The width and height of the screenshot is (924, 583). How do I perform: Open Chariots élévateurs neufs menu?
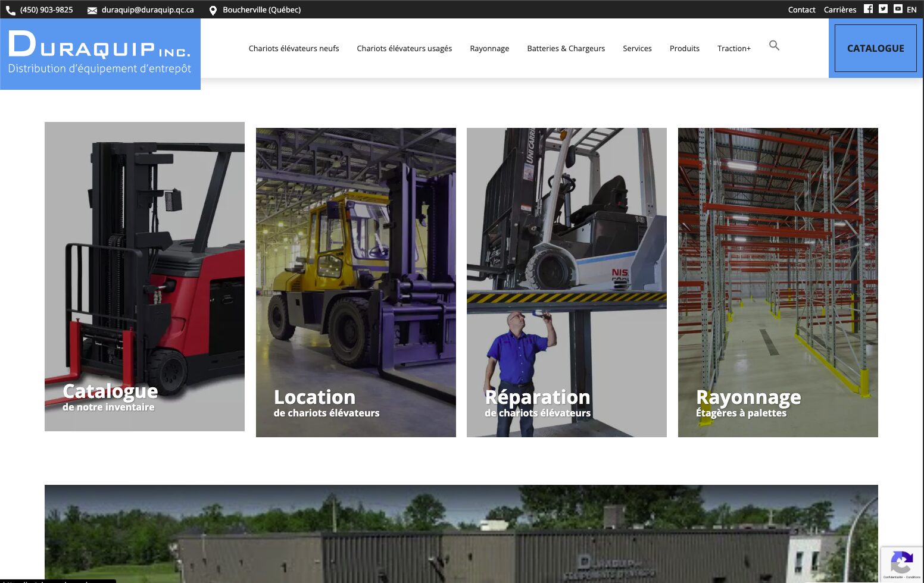tap(294, 49)
